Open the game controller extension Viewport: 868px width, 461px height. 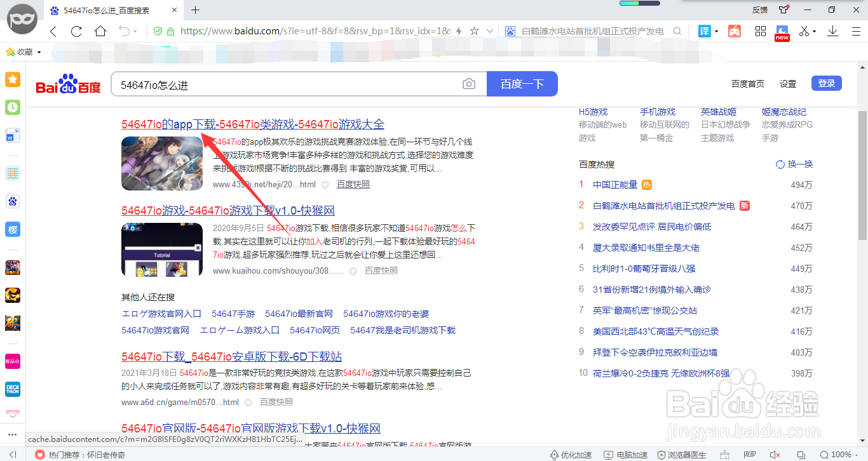[x=735, y=31]
